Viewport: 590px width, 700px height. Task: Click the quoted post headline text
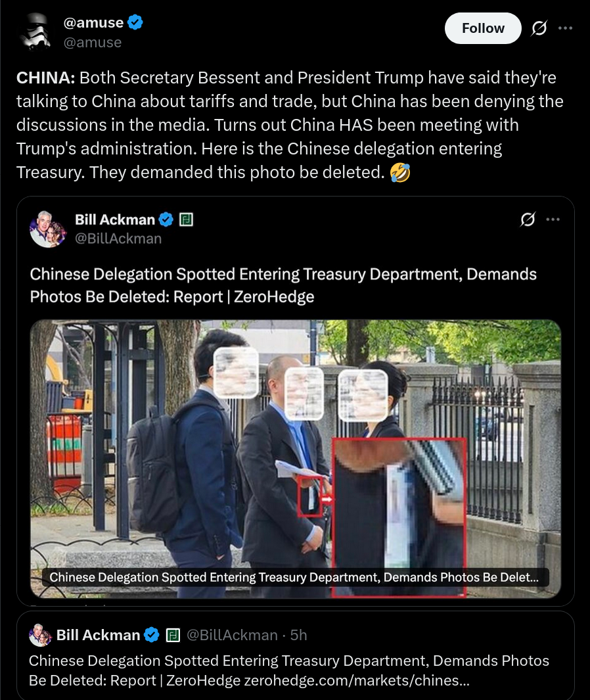283,285
